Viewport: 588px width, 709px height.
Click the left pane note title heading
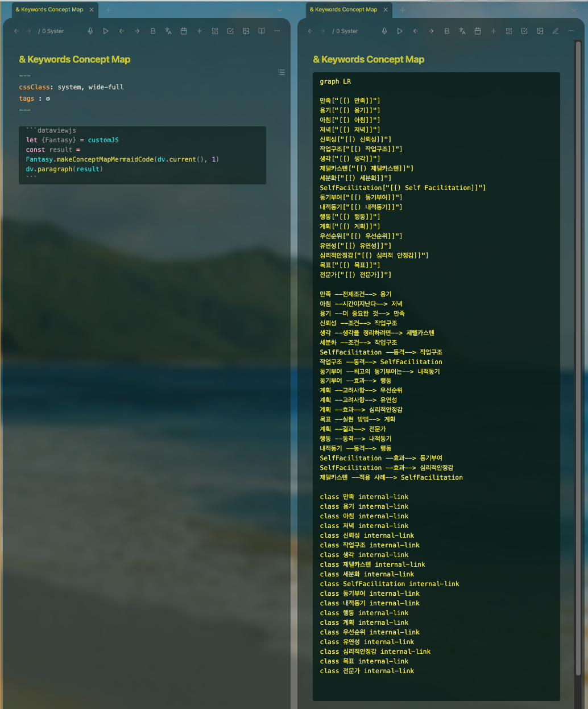pyautogui.click(x=74, y=59)
